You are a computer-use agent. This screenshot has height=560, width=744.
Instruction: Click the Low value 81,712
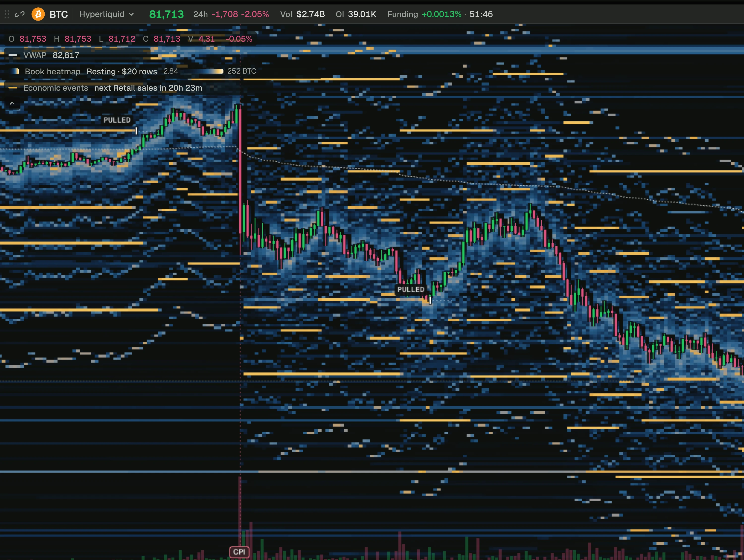tap(122, 39)
